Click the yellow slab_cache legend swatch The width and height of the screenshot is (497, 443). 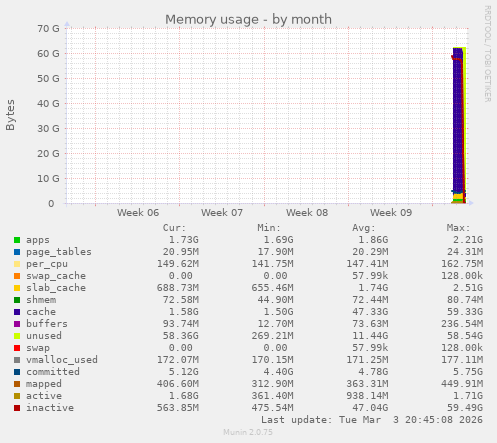coord(17,288)
